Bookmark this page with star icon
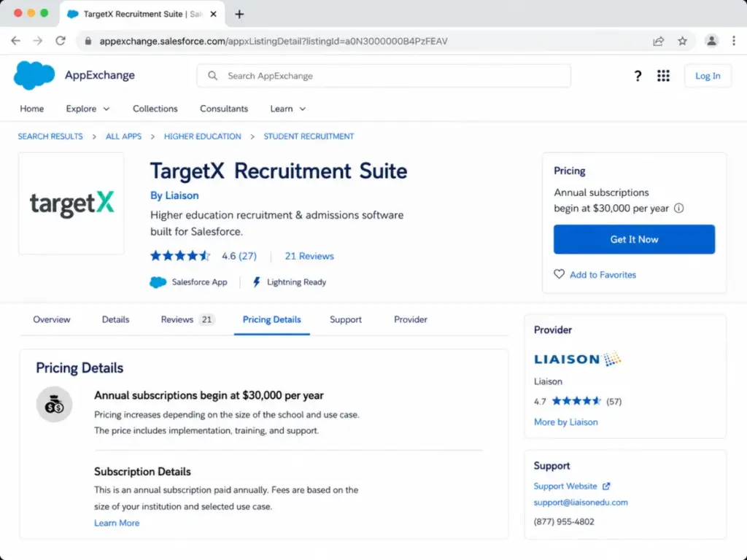This screenshot has height=560, width=747. pos(682,41)
